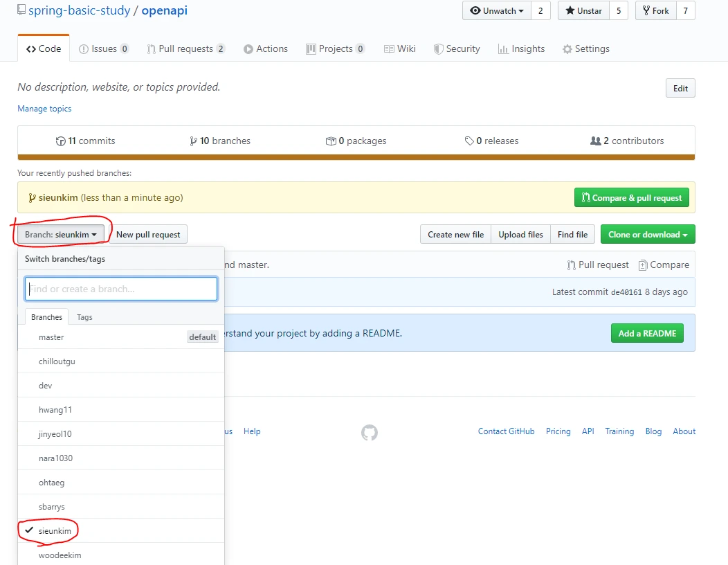Viewport: 728px width, 565px height.
Task: Click the commits history icon
Action: (x=60, y=141)
